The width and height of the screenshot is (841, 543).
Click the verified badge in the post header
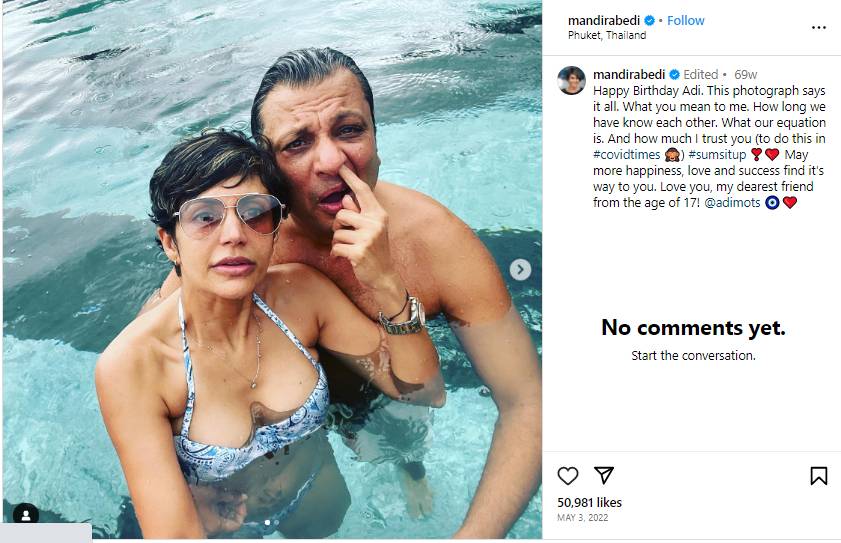click(x=649, y=21)
